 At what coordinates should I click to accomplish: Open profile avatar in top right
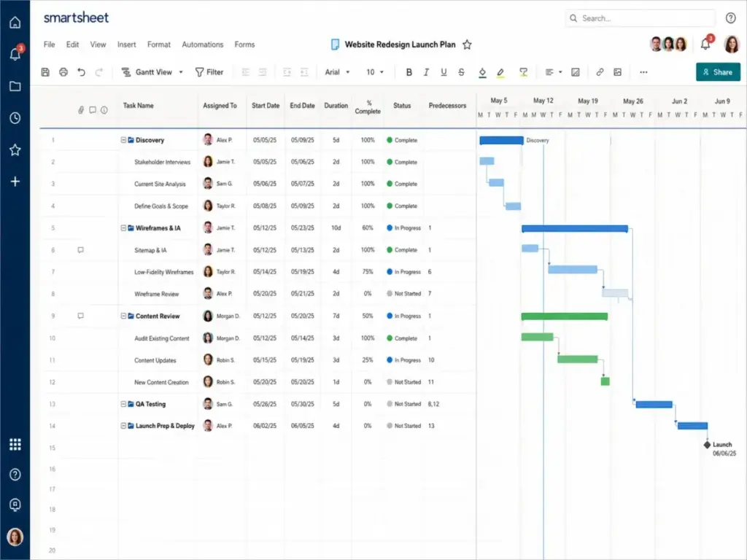(x=731, y=44)
